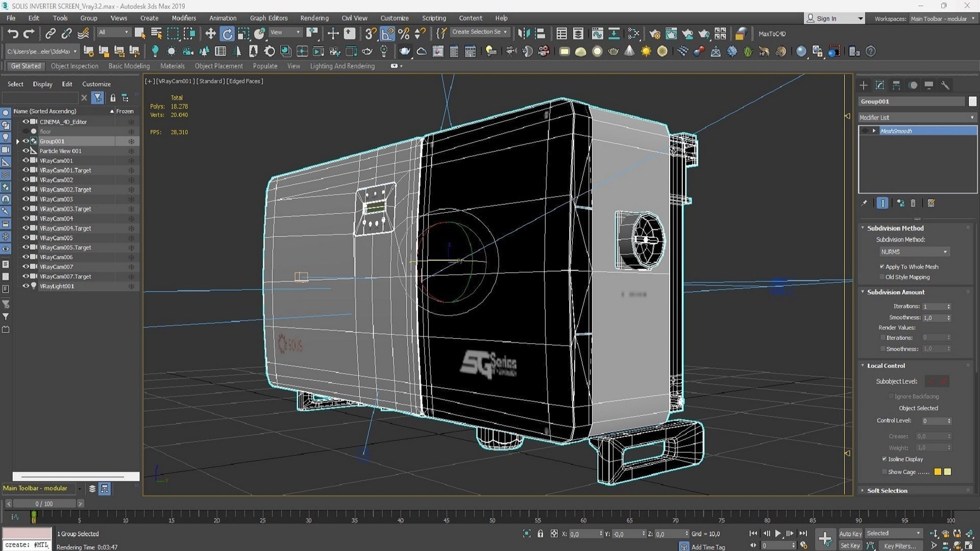Select the Select and Rotate tool
The image size is (980, 551).
[x=227, y=34]
